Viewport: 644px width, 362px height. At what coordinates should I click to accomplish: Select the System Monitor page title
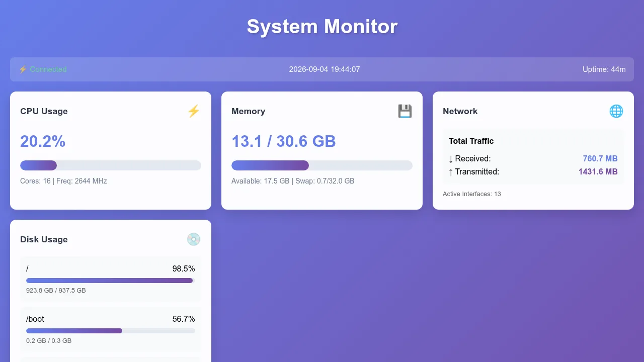tap(322, 26)
